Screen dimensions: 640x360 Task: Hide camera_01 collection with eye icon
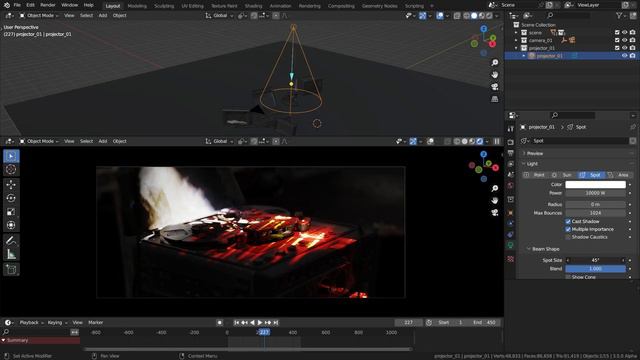point(624,40)
